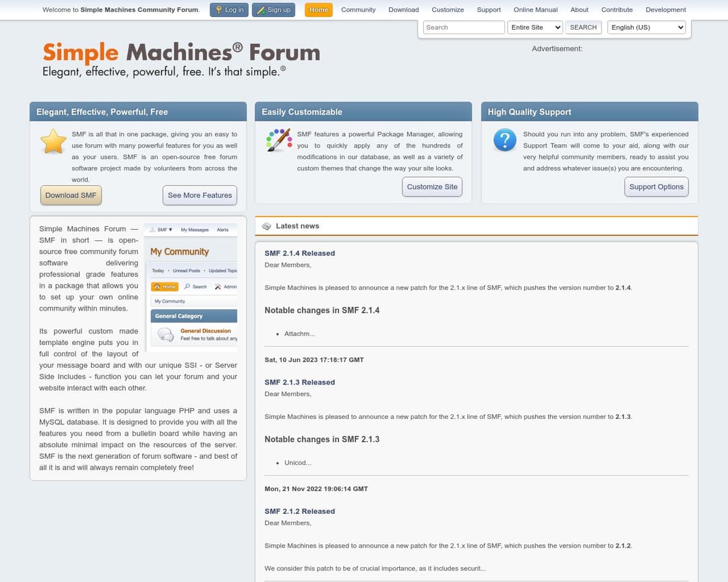Click the Attachm... bullet item
The width and height of the screenshot is (728, 582).
tap(299, 333)
